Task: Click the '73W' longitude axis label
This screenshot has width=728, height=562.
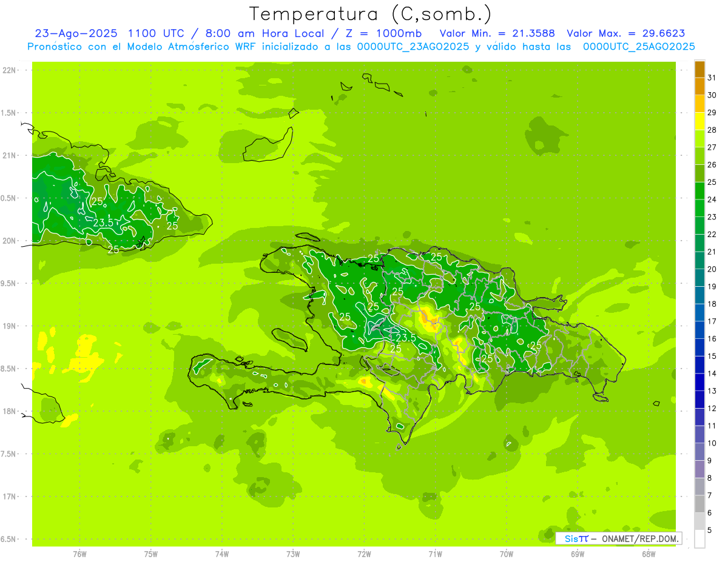Action: point(293,554)
